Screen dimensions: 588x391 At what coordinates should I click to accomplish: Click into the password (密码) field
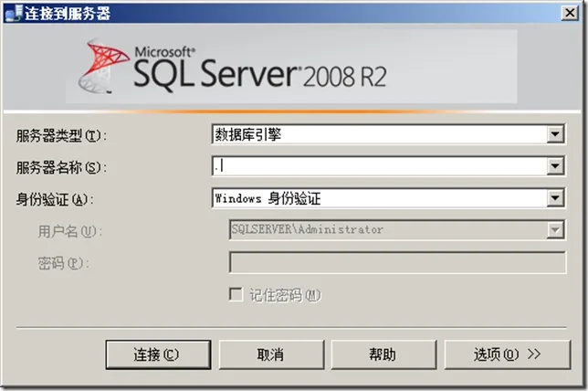pos(397,262)
